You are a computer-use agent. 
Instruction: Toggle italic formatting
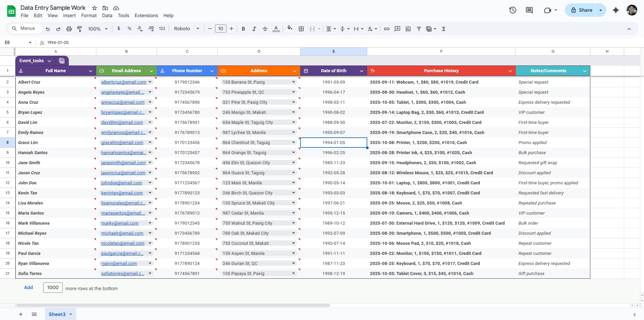254,29
